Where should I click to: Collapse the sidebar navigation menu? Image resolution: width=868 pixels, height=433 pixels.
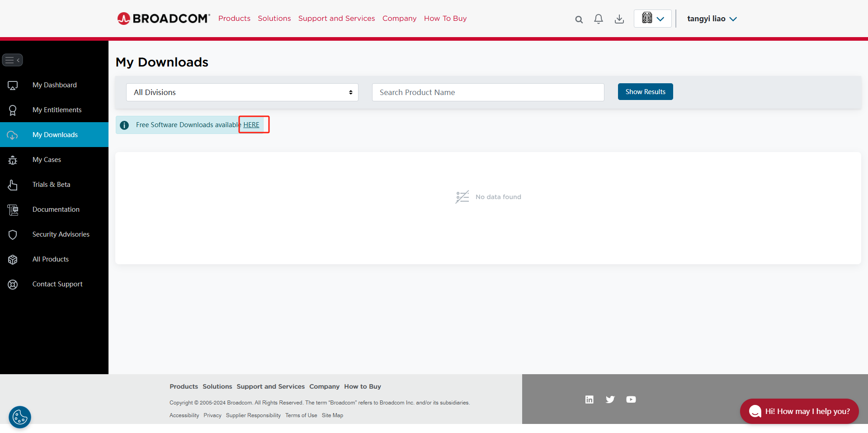coord(13,60)
